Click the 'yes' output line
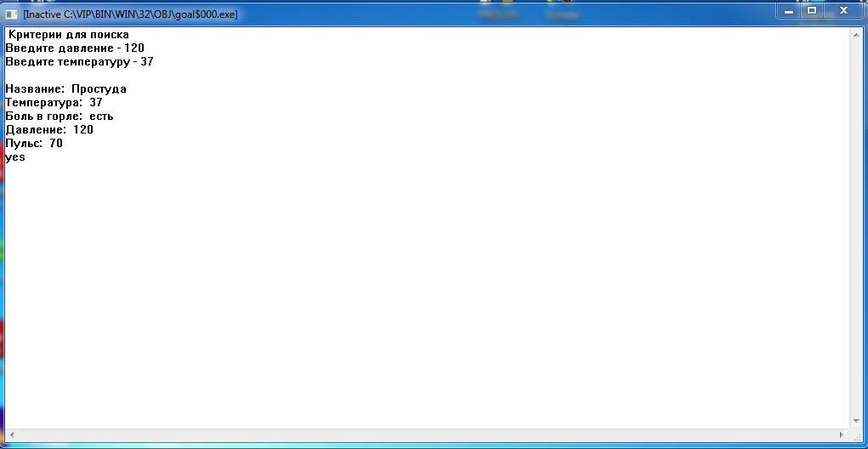 tap(15, 157)
